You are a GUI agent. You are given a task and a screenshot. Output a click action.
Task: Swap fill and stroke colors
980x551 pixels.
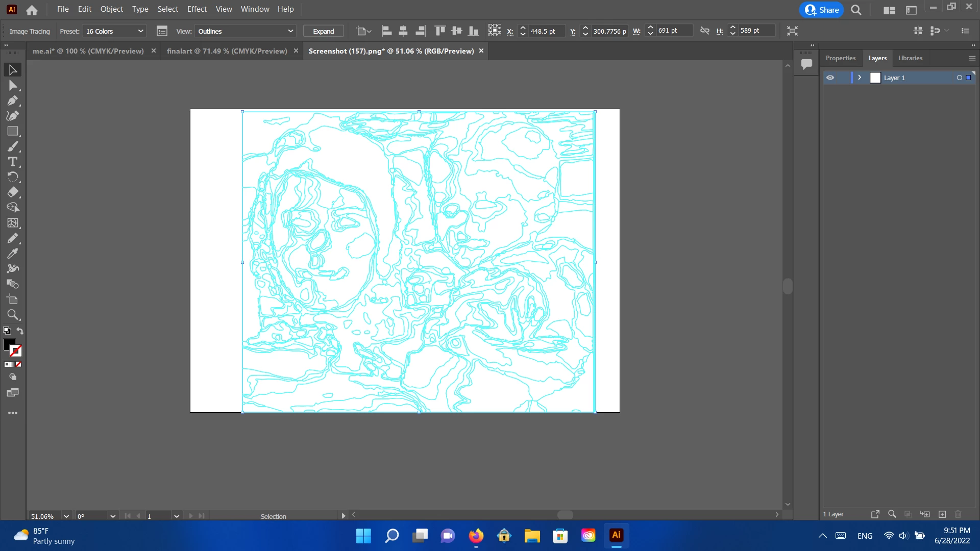(x=20, y=331)
